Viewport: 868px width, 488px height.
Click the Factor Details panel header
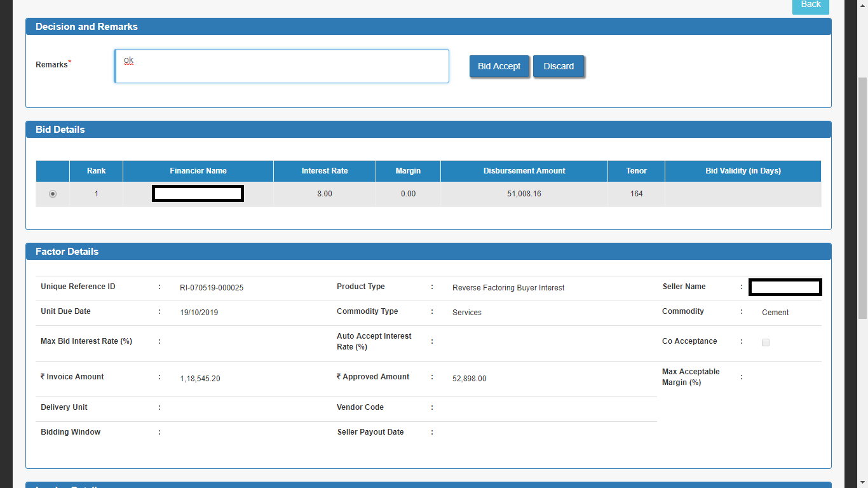click(428, 252)
